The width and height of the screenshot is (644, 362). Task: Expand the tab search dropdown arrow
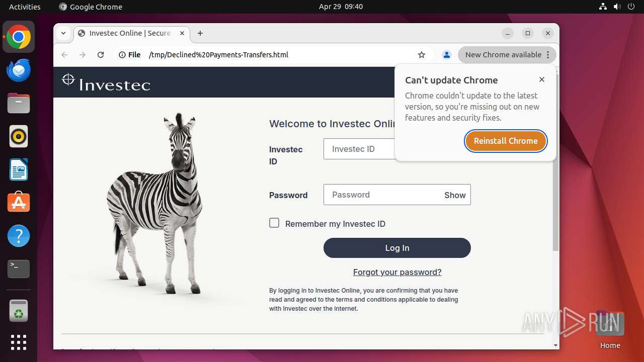click(x=63, y=33)
